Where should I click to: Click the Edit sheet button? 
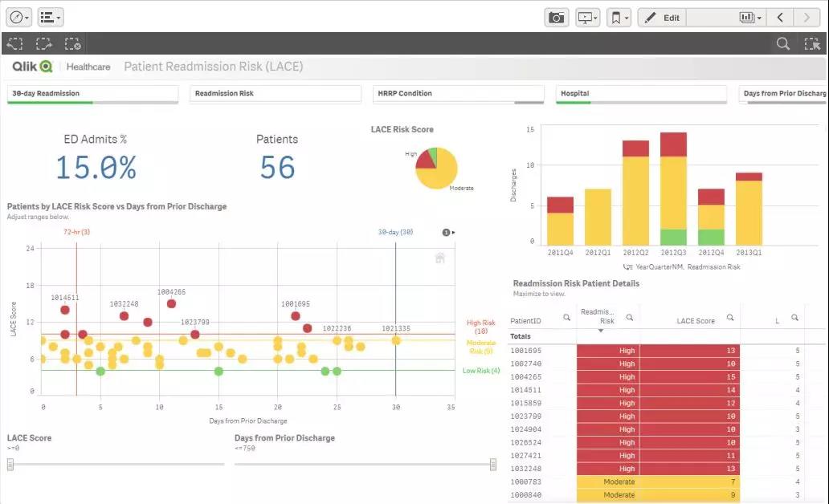coord(663,17)
